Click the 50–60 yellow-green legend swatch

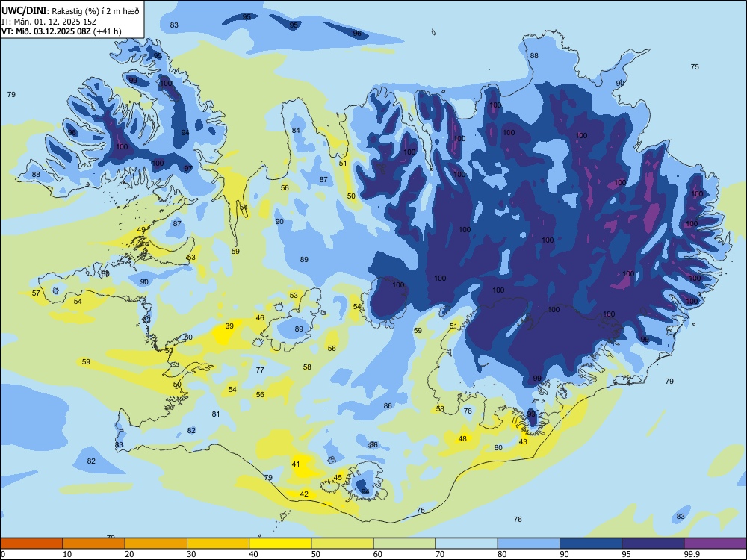pyautogui.click(x=343, y=544)
